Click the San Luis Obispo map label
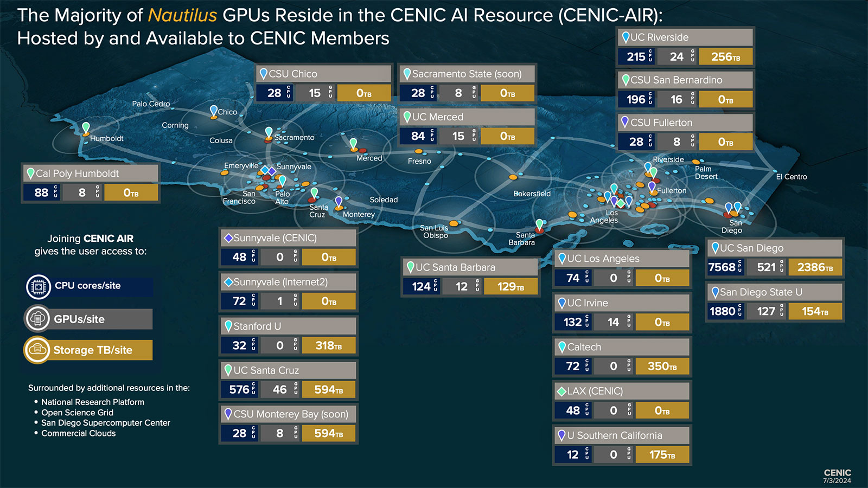Screen dimensions: 868x488 pyautogui.click(x=435, y=232)
